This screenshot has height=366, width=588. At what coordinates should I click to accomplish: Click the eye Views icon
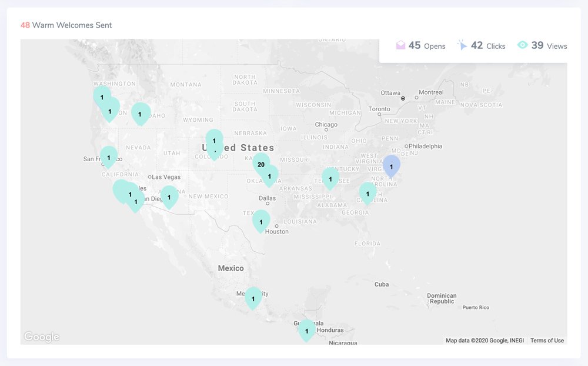[x=522, y=45]
